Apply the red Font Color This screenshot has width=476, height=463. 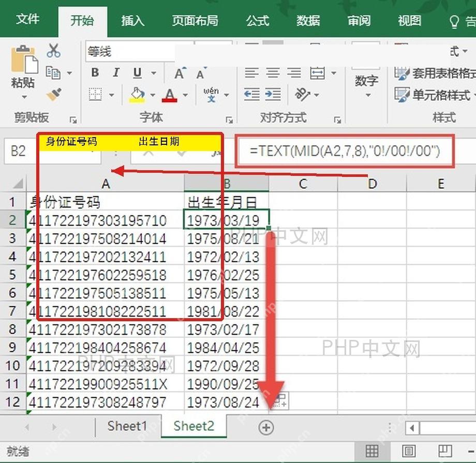tap(169, 95)
